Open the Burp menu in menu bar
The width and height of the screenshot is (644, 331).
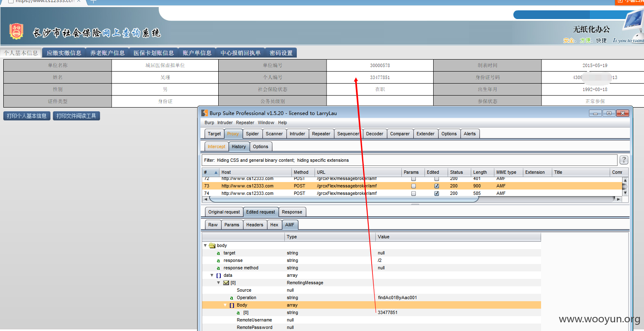click(209, 122)
